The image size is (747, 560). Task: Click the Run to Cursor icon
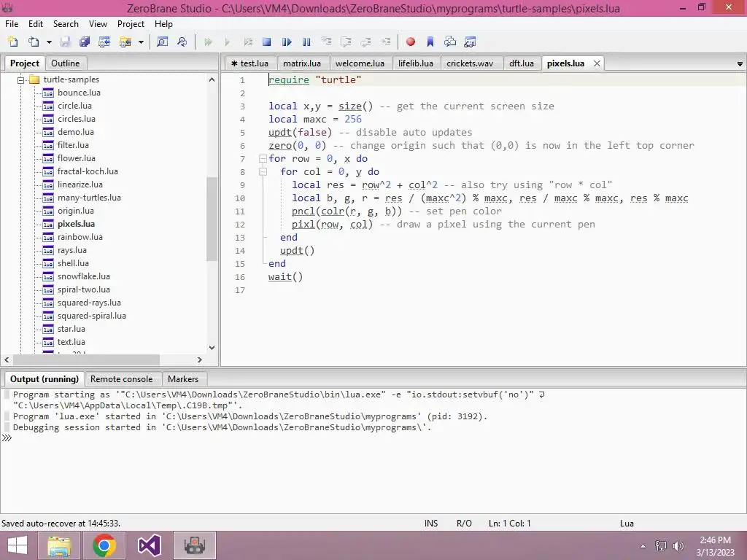(x=385, y=42)
